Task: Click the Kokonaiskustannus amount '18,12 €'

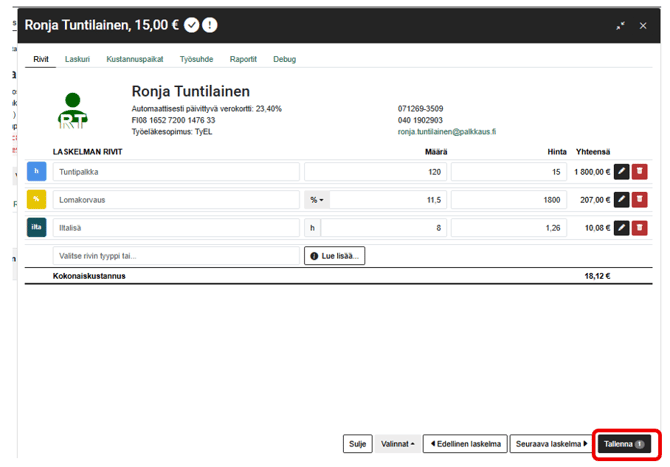Action: 597,276
